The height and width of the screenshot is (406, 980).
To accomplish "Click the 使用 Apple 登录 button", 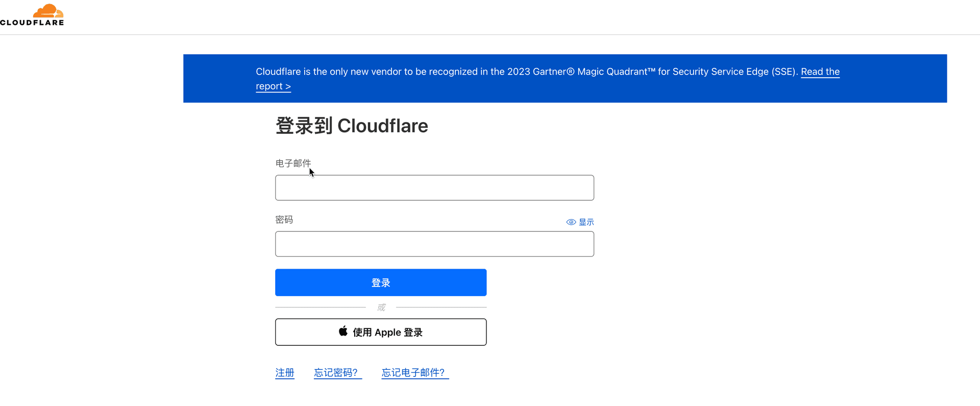I will pyautogui.click(x=381, y=332).
